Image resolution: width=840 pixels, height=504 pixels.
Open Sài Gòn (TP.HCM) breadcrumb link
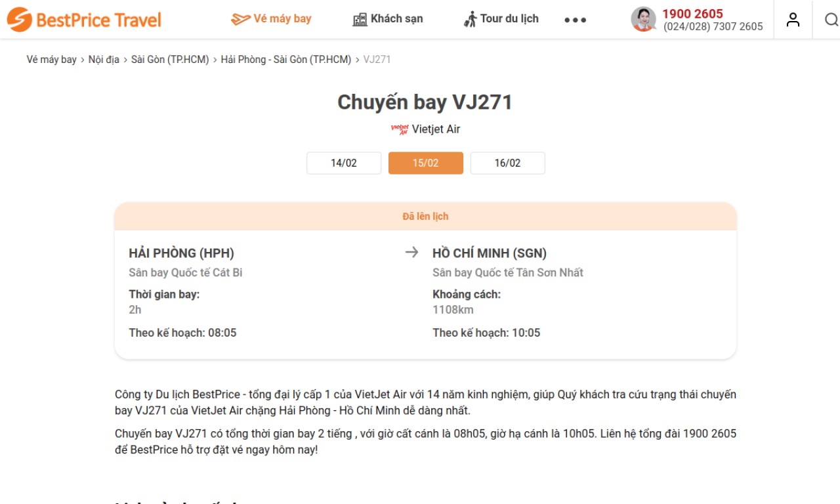170,59
